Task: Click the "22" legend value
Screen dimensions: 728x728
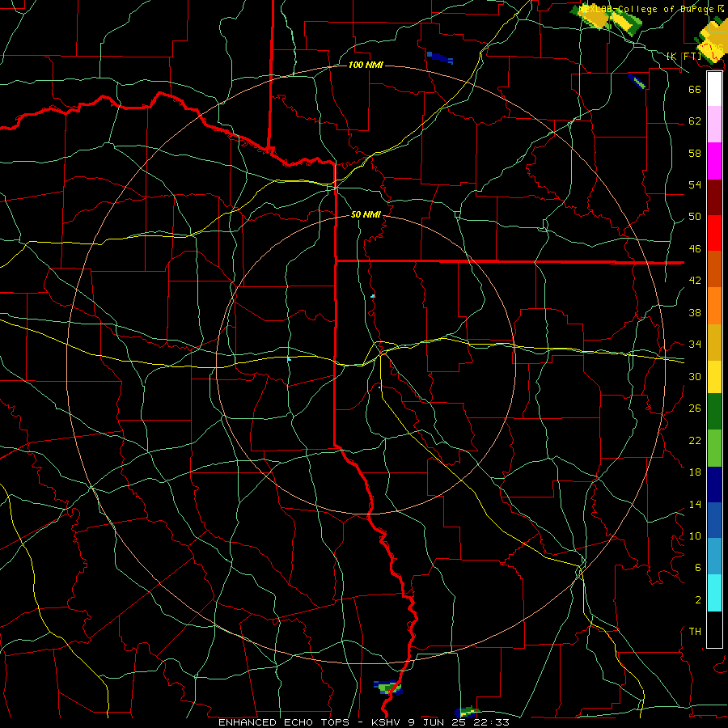Action: pos(695,440)
